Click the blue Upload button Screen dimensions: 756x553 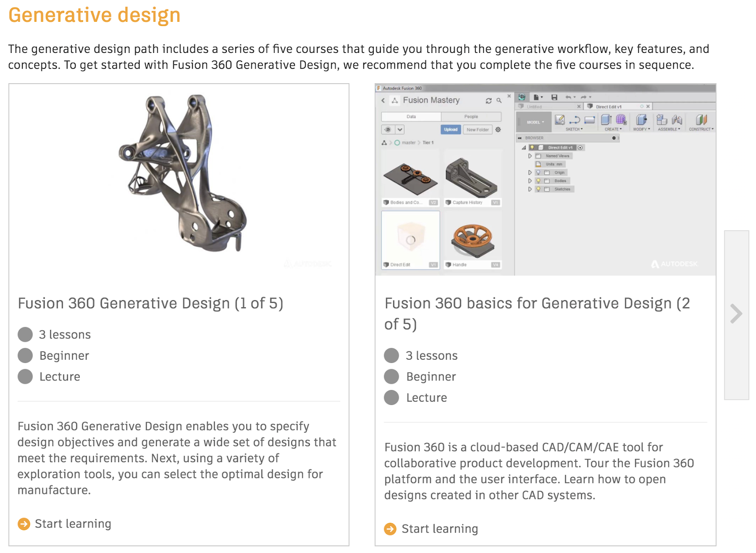[x=451, y=130]
